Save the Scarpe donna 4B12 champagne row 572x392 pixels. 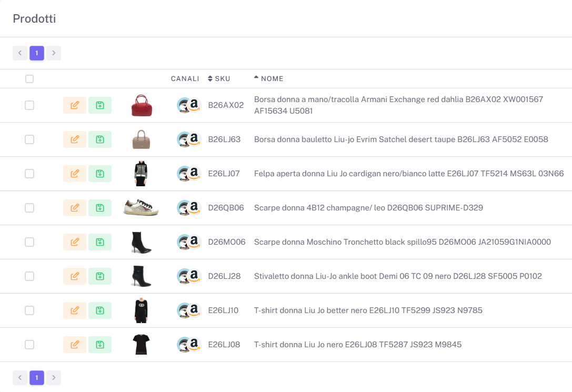click(99, 208)
